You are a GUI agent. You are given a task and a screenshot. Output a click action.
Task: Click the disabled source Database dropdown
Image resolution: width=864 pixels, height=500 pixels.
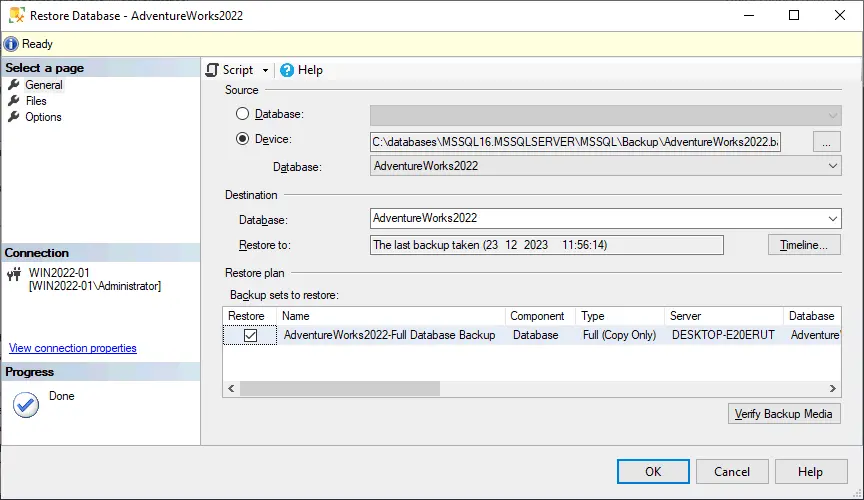[x=606, y=115]
